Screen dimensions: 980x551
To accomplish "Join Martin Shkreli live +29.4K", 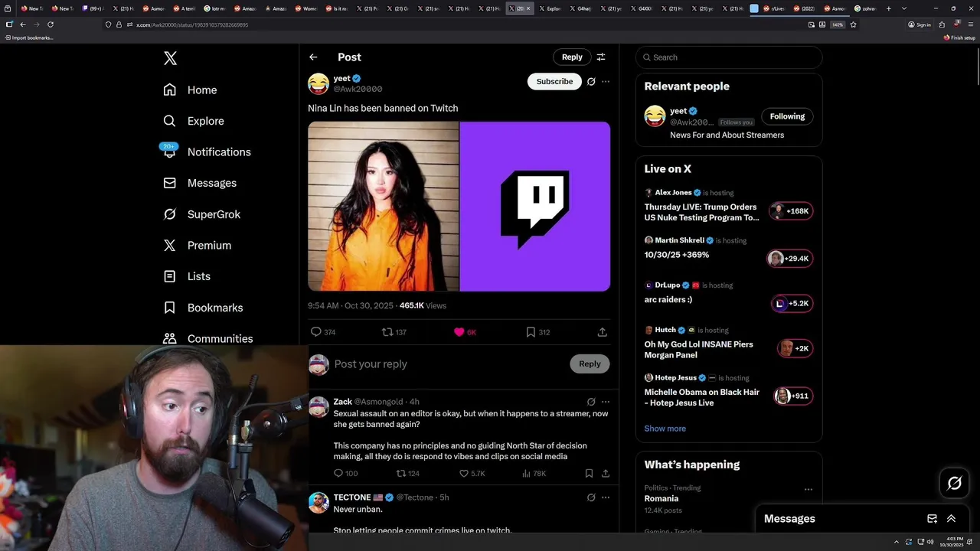I will [x=789, y=259].
